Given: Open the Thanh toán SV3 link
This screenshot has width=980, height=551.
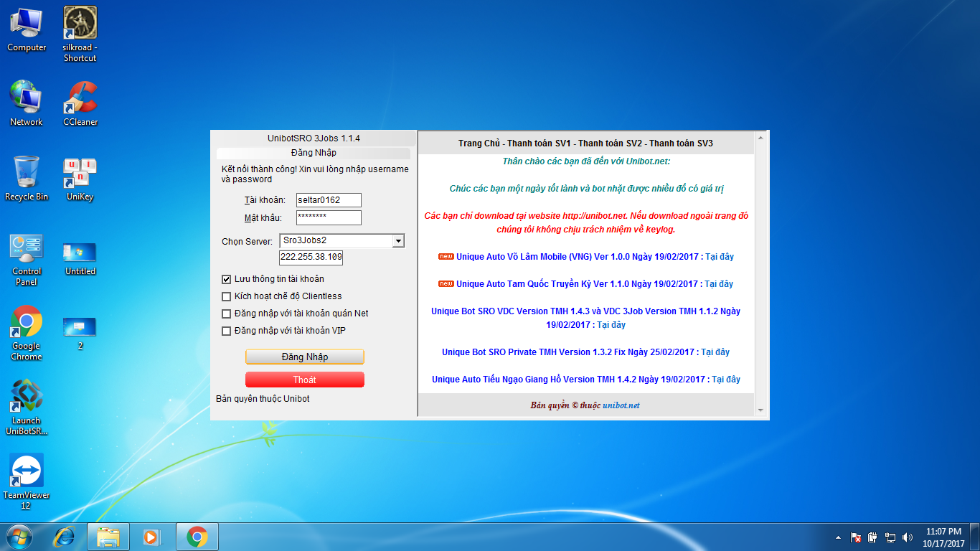Looking at the screenshot, I should coord(681,143).
